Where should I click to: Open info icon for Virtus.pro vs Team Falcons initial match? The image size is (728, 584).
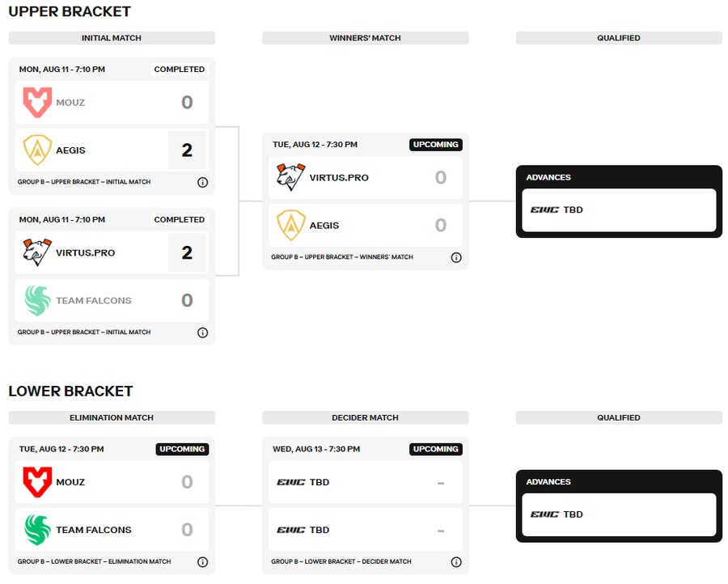tap(202, 332)
